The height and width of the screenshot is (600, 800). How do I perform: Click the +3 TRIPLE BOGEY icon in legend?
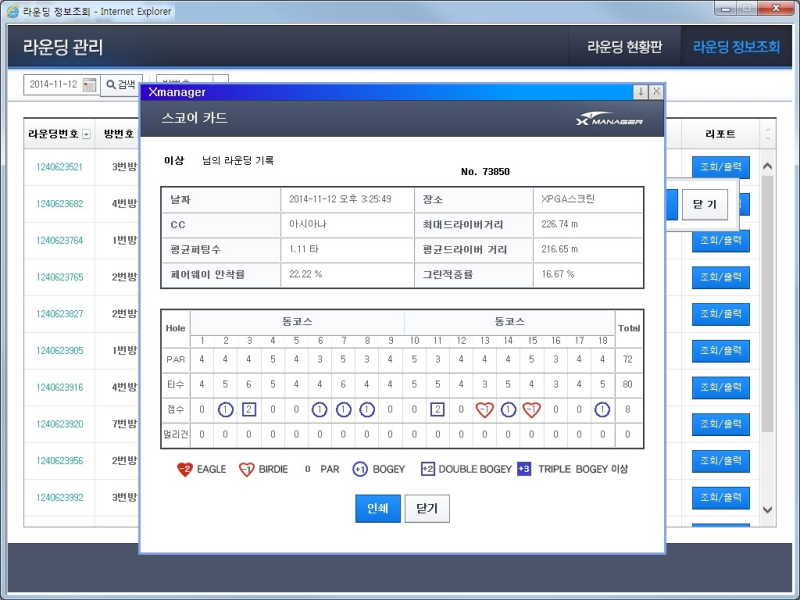tap(523, 469)
